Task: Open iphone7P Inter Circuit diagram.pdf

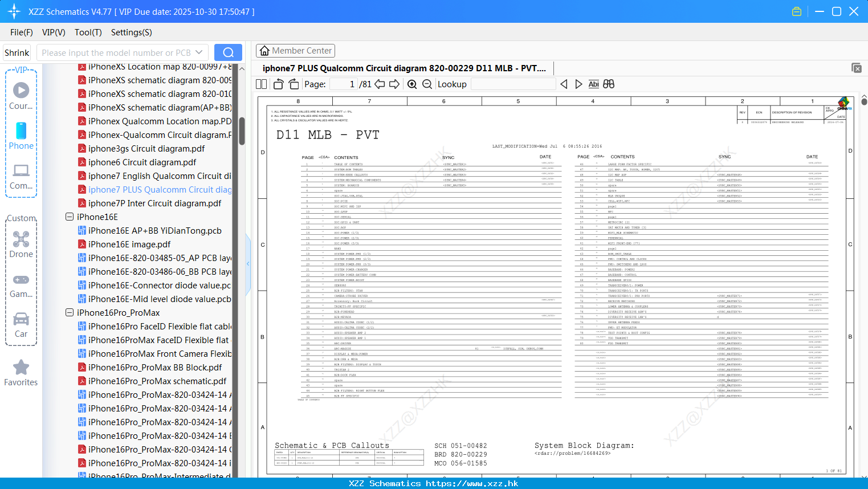Action: point(149,203)
